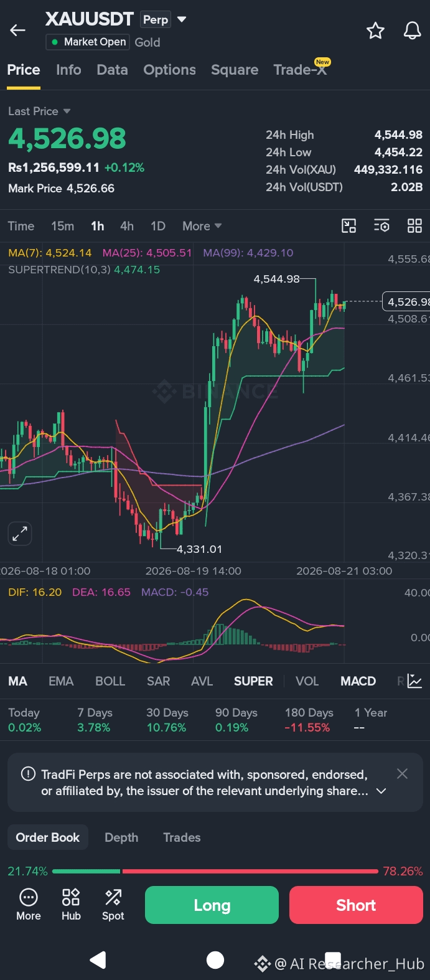Open the Depth tab
This screenshot has height=980, width=430.
tap(121, 837)
